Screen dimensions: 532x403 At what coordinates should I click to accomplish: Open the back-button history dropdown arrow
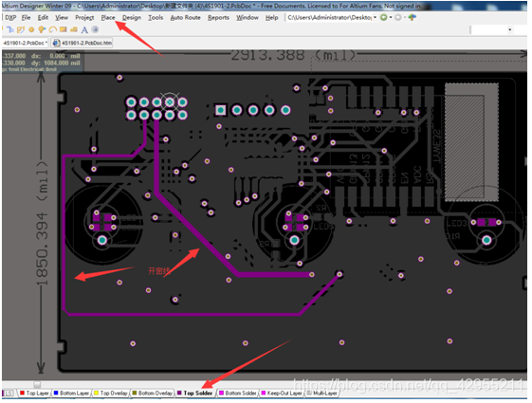(x=391, y=17)
